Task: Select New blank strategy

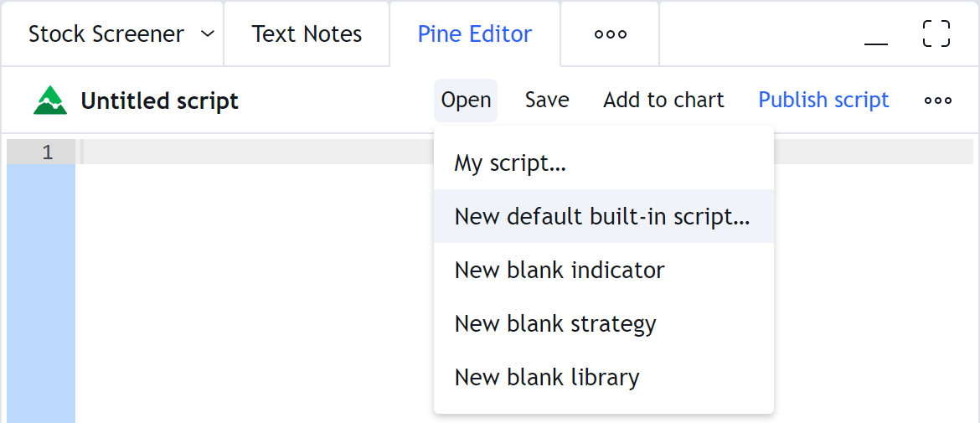Action: (604, 323)
